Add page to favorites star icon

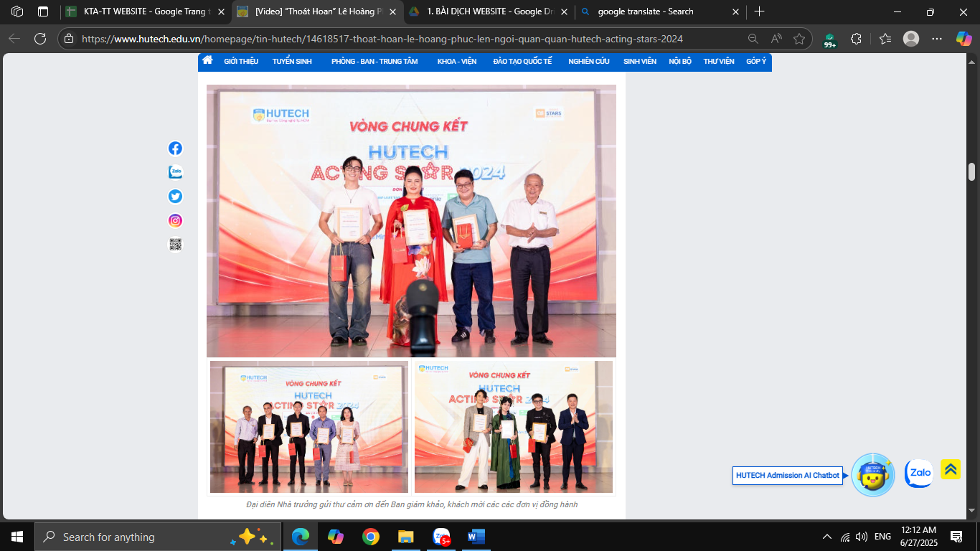click(x=799, y=39)
